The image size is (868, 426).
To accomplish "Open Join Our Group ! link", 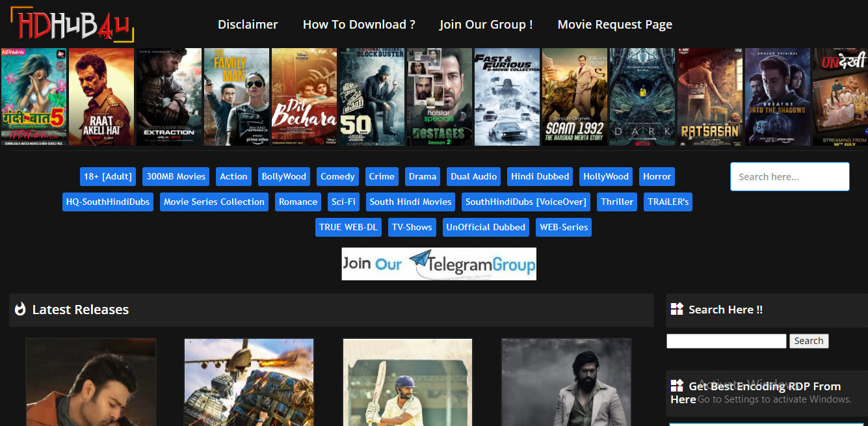I will coord(486,25).
